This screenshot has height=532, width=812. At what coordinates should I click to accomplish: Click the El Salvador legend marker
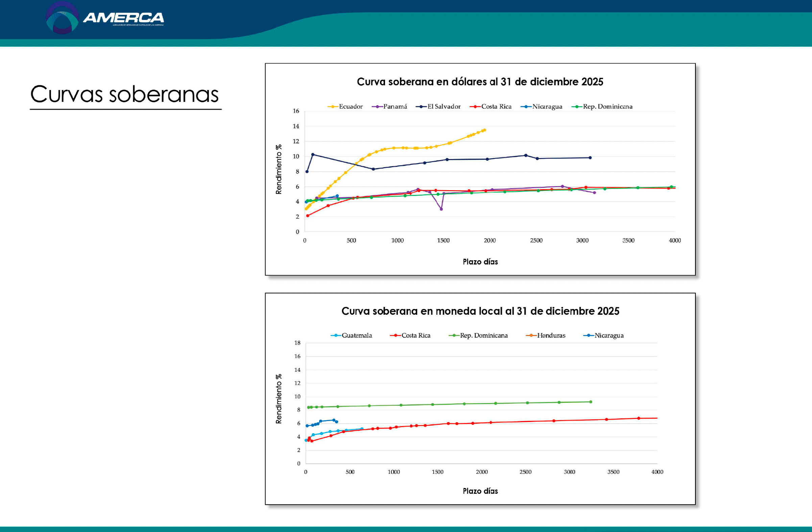pos(421,107)
